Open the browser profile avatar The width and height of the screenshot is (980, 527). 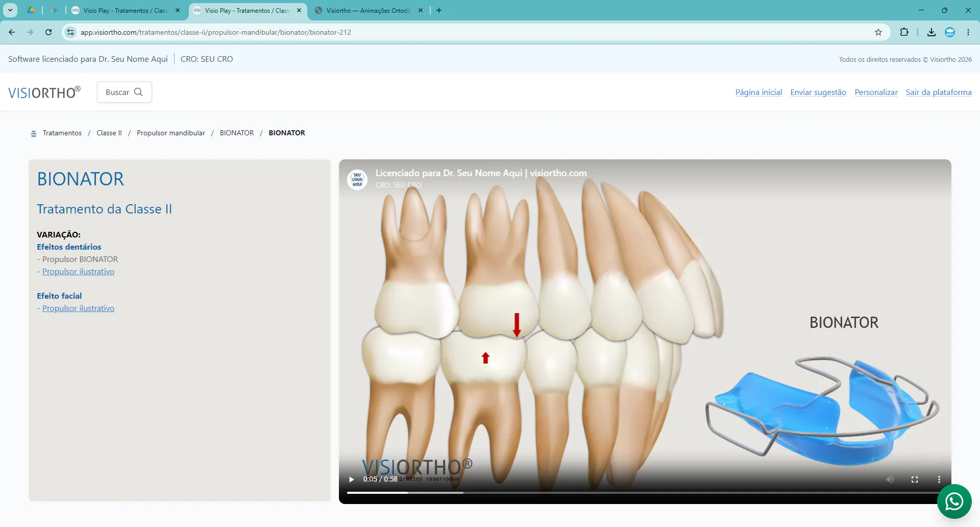click(x=950, y=32)
